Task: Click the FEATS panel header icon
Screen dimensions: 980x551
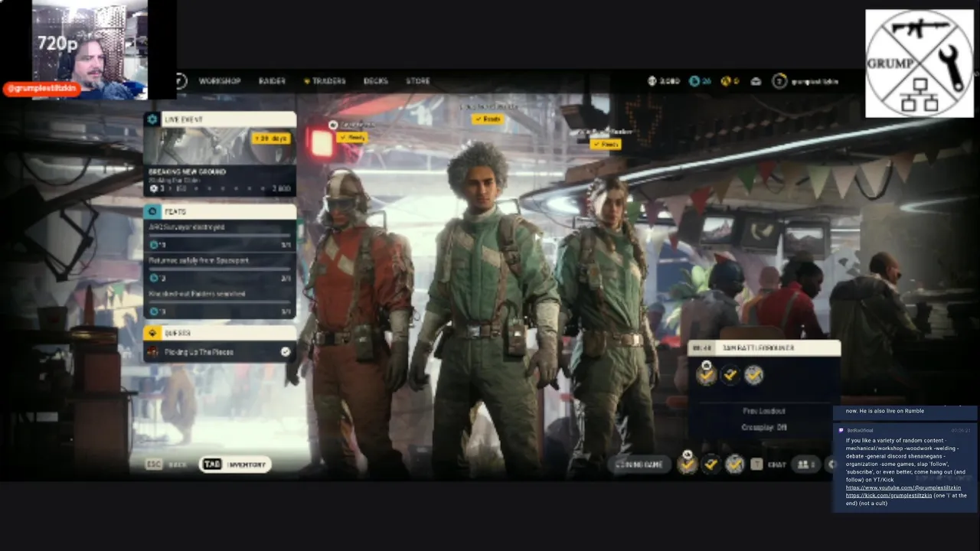Action: point(152,211)
